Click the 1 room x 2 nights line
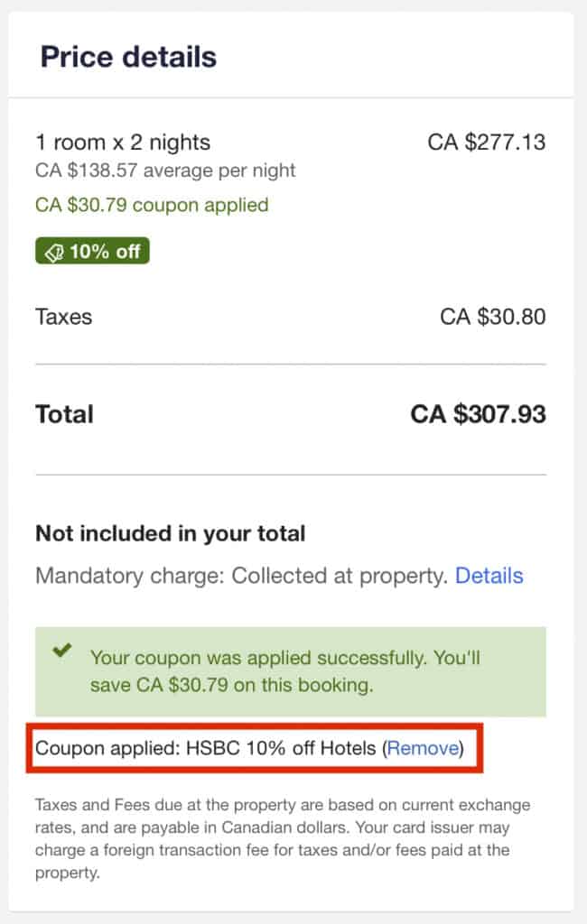 click(122, 143)
